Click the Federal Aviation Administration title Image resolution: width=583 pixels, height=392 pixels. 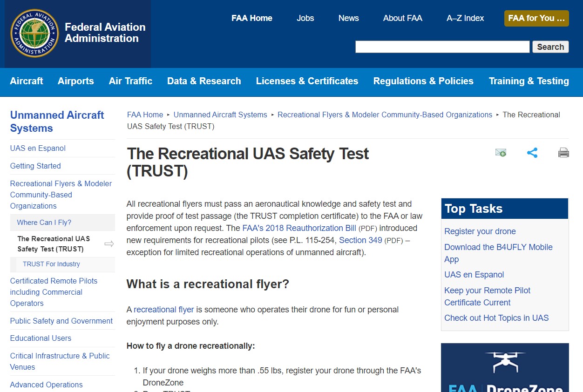(105, 33)
